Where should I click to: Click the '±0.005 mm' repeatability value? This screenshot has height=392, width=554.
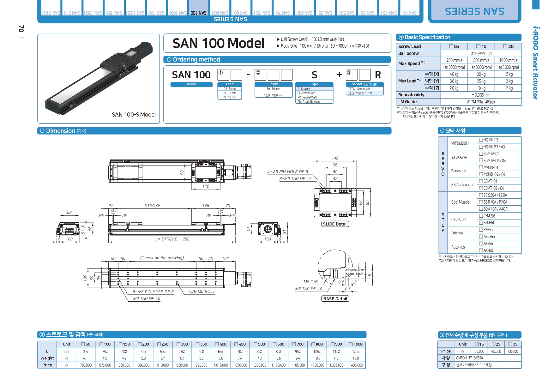[481, 95]
